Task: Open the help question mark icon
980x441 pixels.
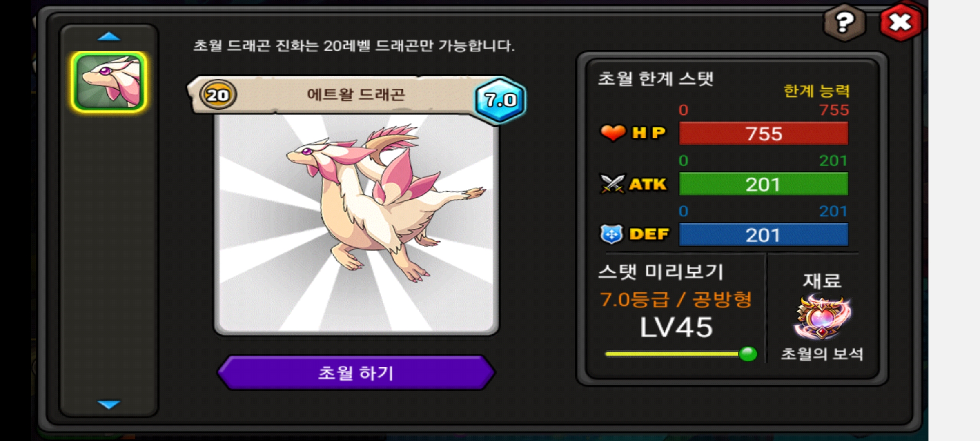Action: click(x=844, y=22)
